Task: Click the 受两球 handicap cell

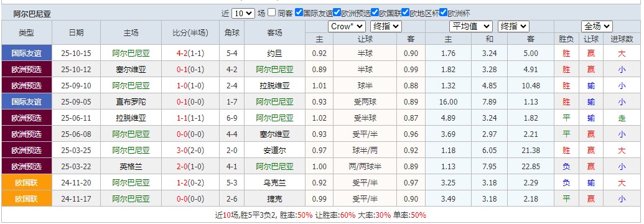Action: coord(365,102)
